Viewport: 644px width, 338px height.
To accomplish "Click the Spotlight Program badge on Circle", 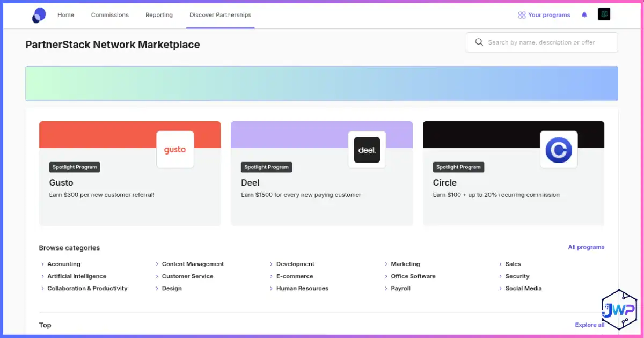I will (x=458, y=167).
